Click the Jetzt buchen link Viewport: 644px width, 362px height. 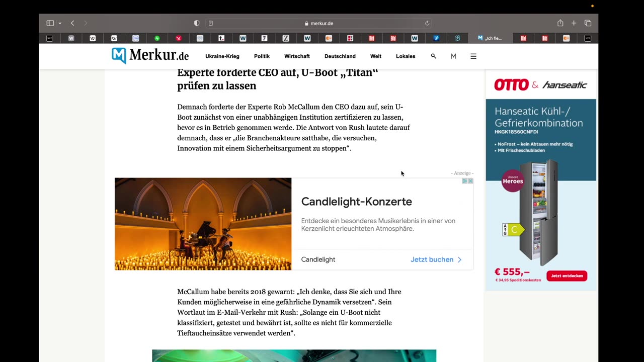pyautogui.click(x=432, y=259)
